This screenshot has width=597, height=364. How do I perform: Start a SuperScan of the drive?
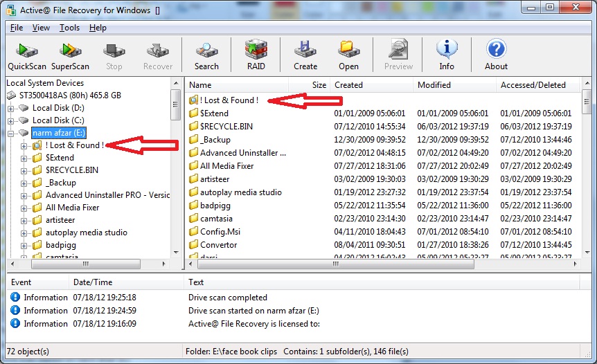tap(70, 55)
